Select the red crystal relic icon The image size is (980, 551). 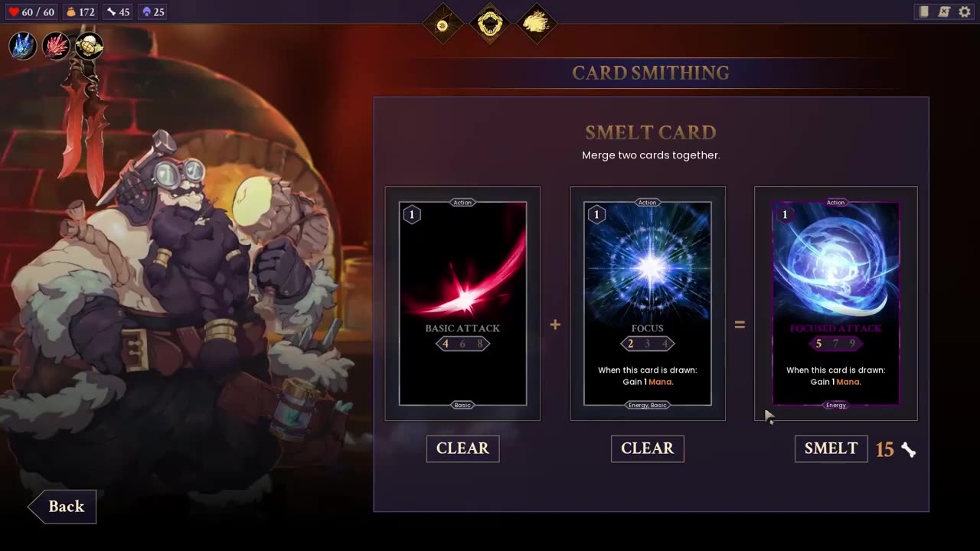56,46
